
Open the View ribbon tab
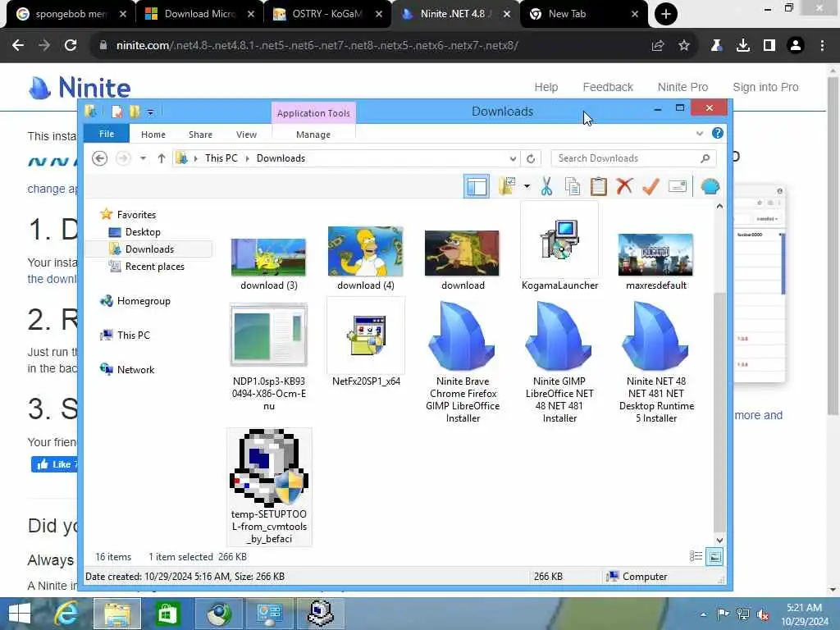[x=246, y=135]
